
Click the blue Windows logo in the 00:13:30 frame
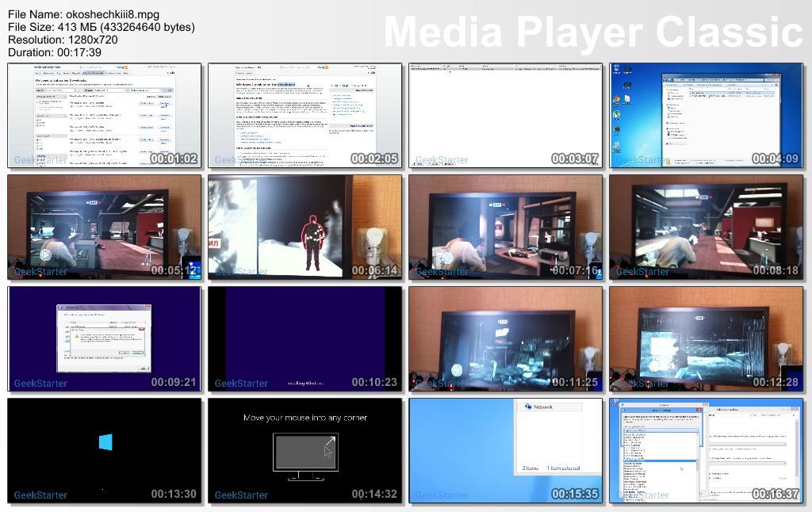(105, 442)
